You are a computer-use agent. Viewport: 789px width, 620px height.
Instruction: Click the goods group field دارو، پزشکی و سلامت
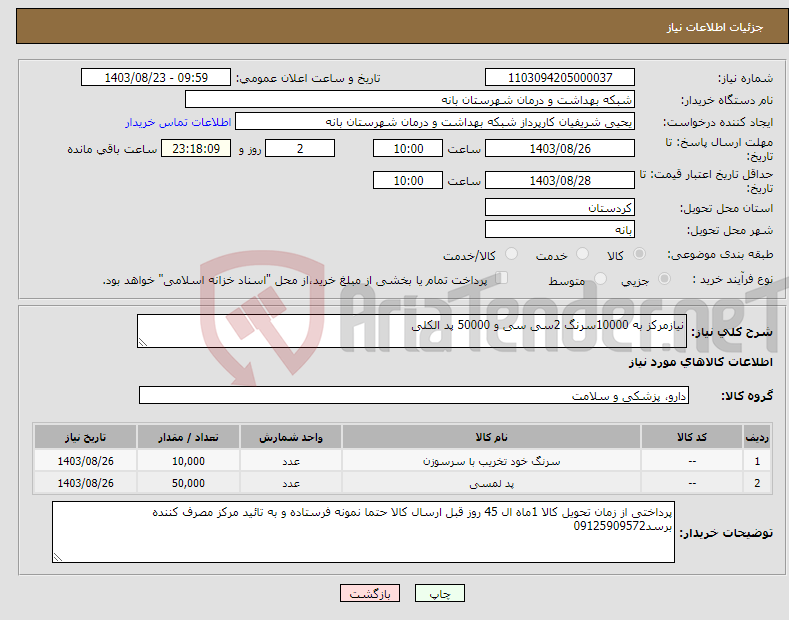click(414, 396)
